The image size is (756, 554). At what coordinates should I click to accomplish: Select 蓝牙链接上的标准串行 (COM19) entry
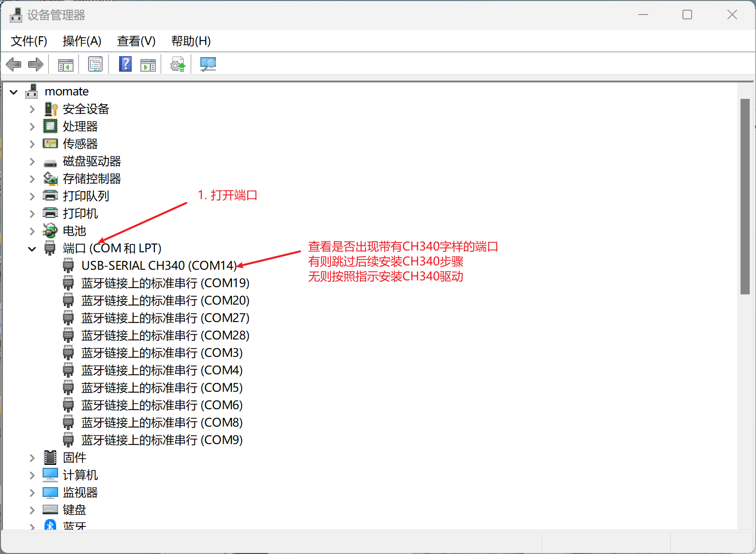click(x=165, y=283)
